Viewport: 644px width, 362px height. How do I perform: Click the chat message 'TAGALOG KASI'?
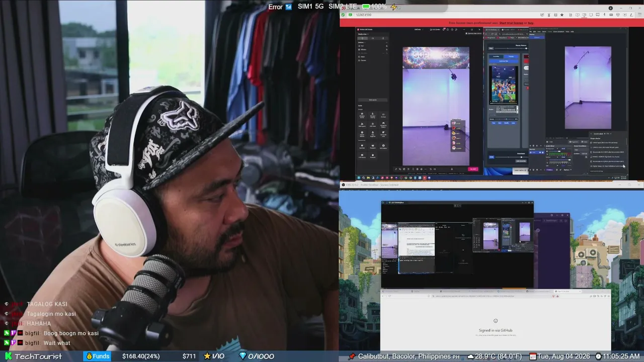coord(47,304)
